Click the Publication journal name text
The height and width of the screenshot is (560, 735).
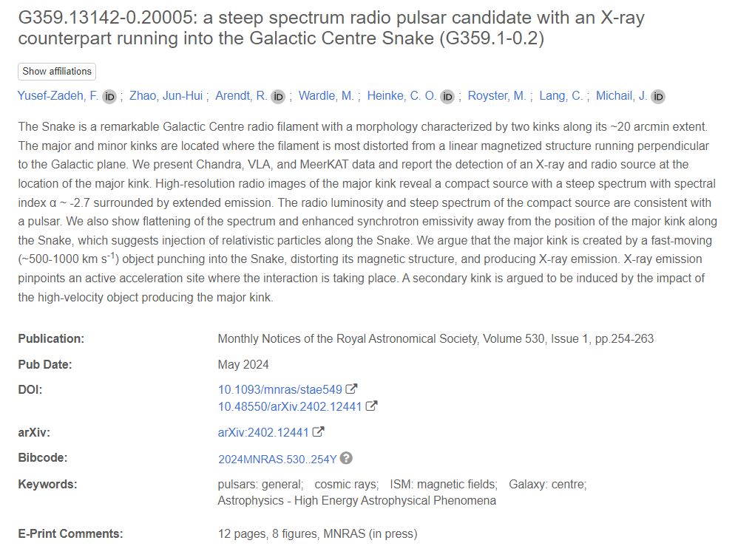[348, 338]
